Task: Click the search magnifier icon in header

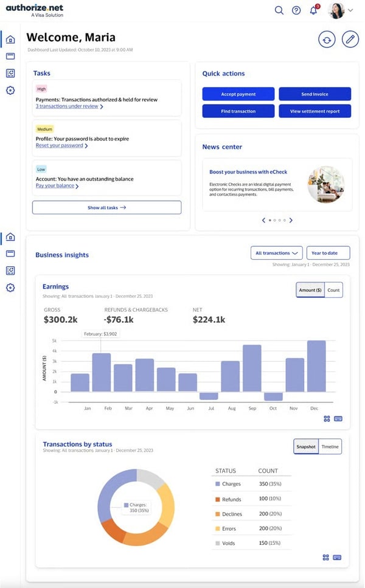Action: 279,10
